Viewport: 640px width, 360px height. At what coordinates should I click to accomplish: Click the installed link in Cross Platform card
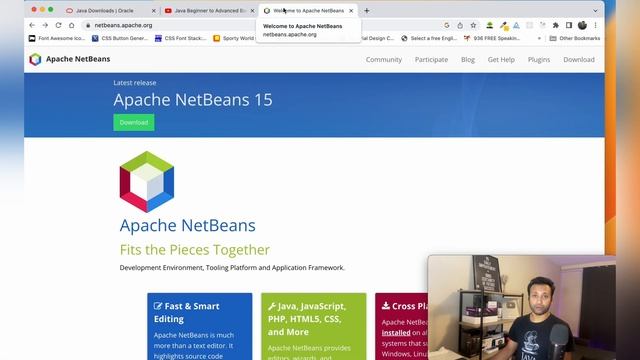click(396, 333)
